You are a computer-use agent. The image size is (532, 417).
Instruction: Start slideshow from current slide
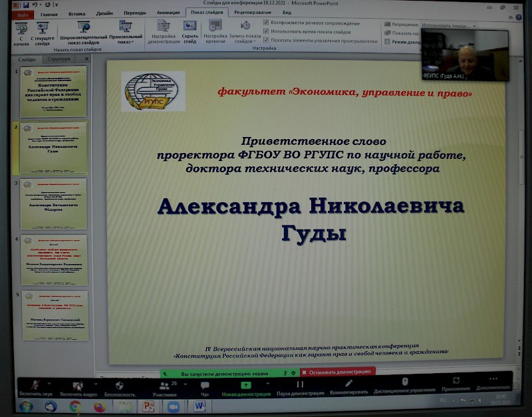(43, 29)
